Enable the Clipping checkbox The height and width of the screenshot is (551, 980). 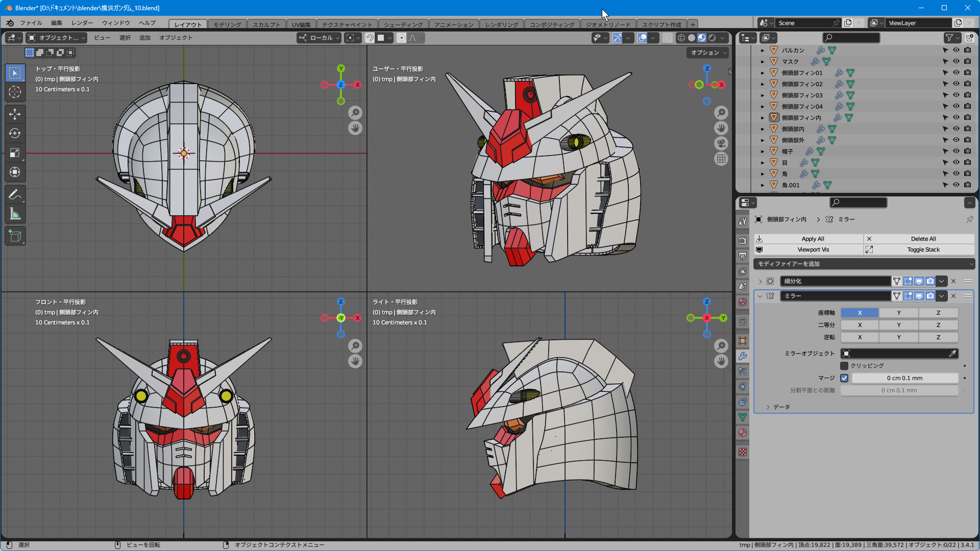coord(844,366)
